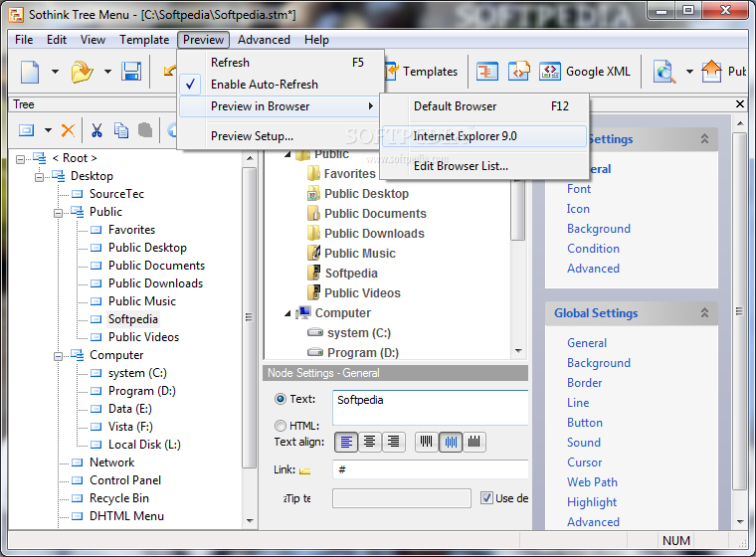The height and width of the screenshot is (557, 756).
Task: Open the Font settings link
Action: click(x=579, y=189)
